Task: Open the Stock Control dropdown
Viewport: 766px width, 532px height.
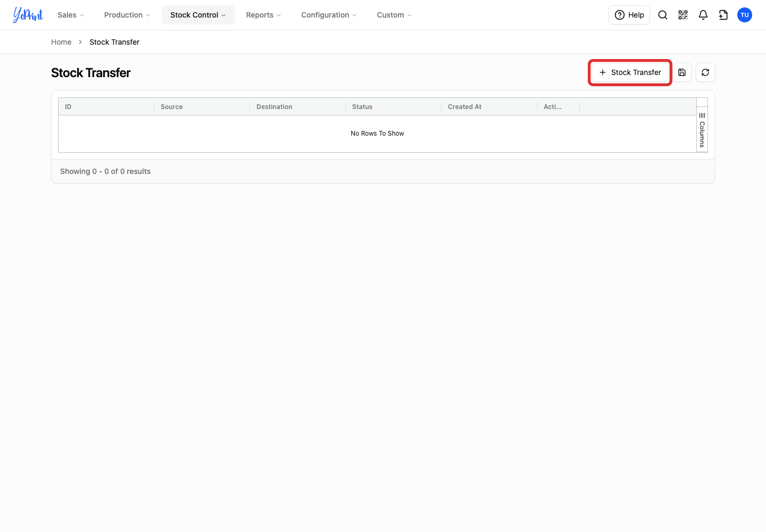Action: point(198,15)
